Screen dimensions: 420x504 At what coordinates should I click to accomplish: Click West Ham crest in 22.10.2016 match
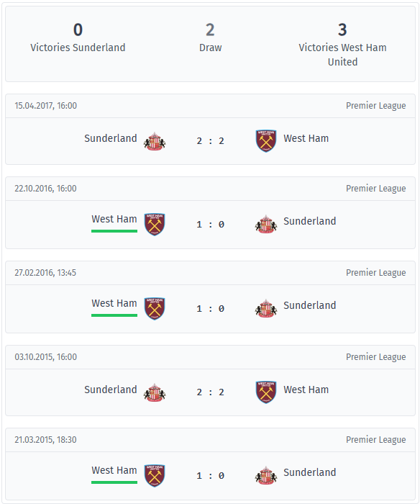155,224
